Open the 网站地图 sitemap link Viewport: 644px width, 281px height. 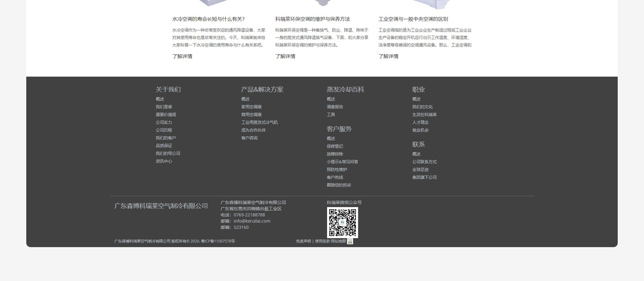click(338, 241)
